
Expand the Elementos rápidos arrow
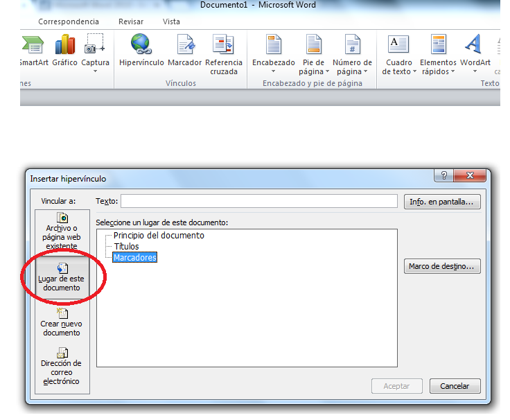[x=452, y=71]
